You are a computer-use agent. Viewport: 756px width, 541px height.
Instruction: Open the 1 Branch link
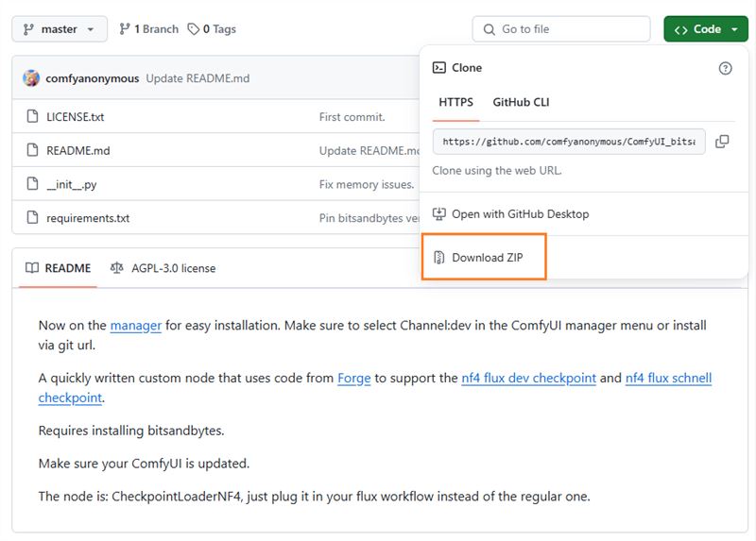tap(148, 29)
